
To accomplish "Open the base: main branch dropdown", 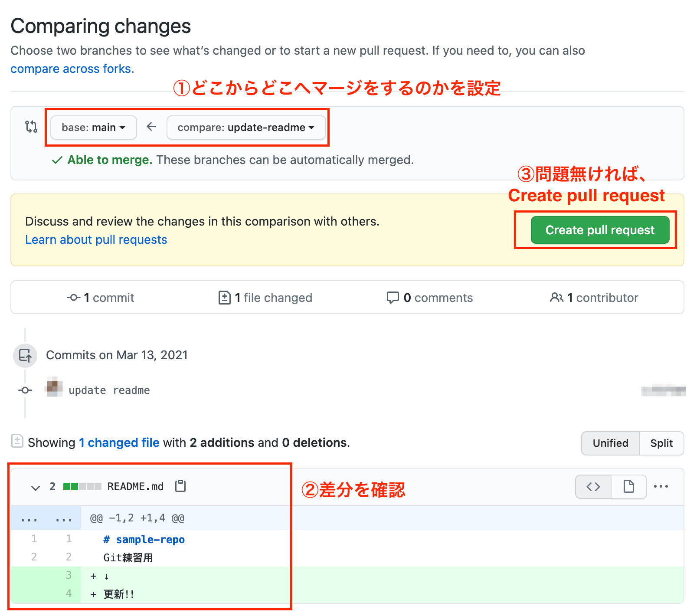I will point(94,128).
